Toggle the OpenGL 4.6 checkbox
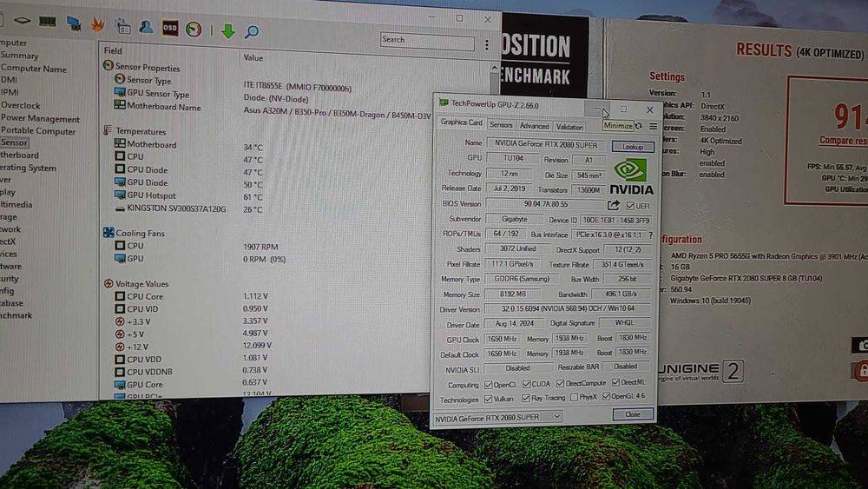The height and width of the screenshot is (489, 868). pos(606,397)
